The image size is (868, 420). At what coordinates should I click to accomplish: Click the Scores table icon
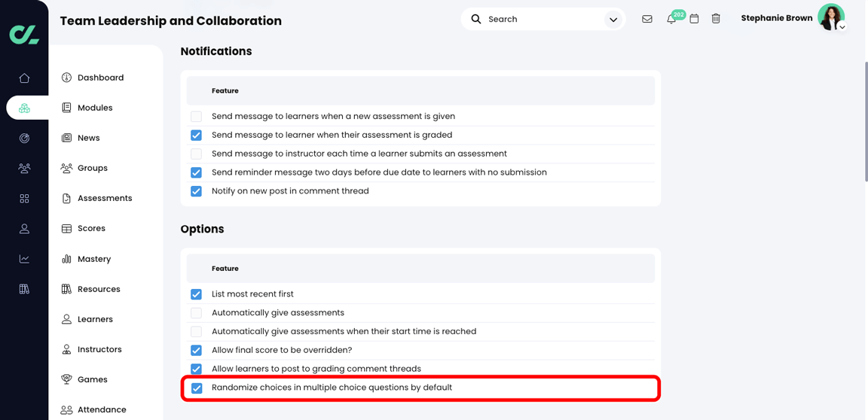(x=66, y=228)
